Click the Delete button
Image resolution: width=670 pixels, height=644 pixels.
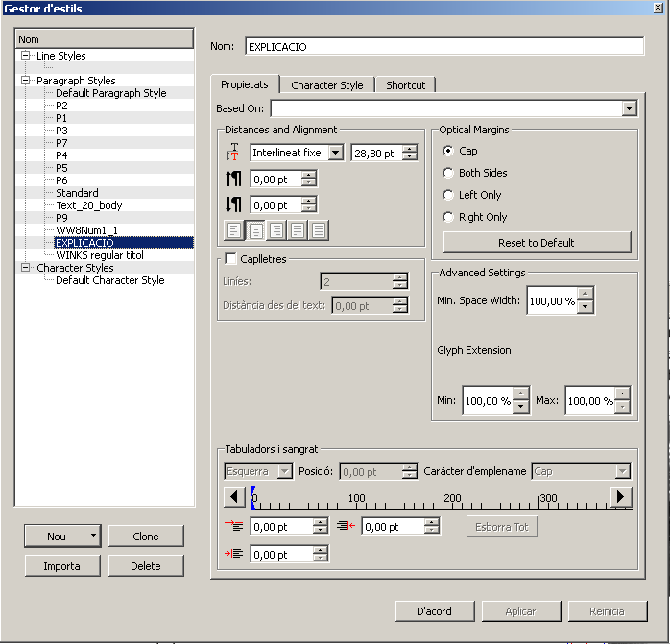pos(146,566)
